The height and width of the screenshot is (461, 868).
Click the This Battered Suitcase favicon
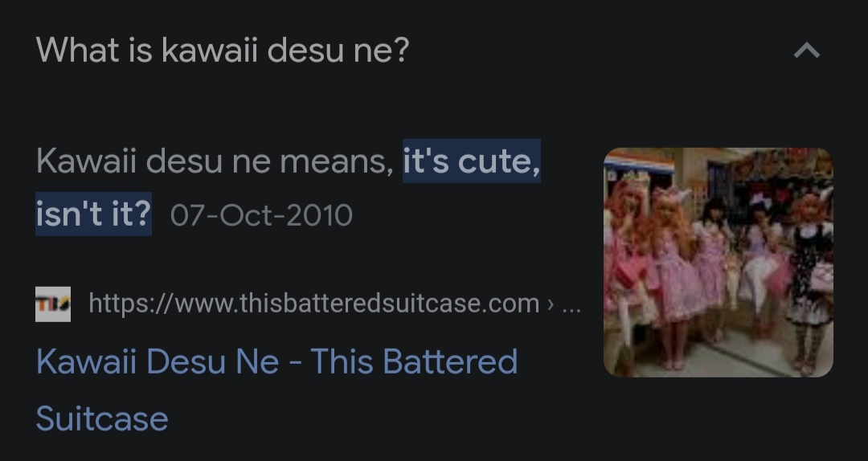tap(53, 304)
